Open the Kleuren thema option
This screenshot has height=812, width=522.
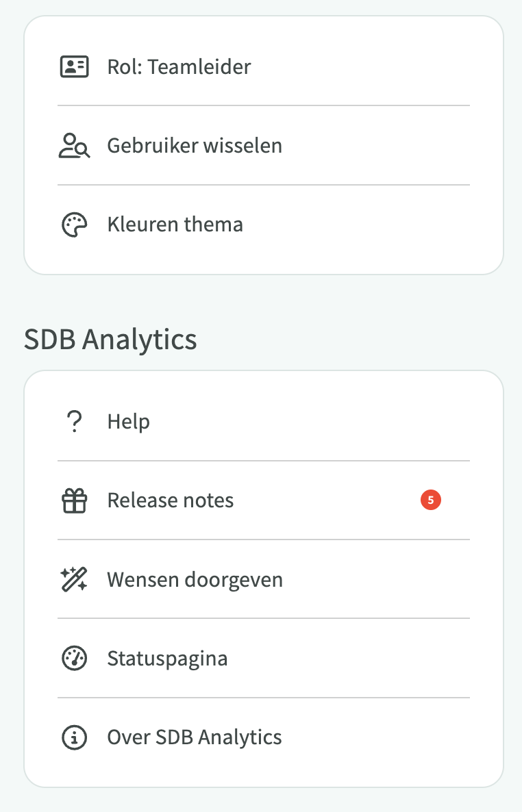175,225
